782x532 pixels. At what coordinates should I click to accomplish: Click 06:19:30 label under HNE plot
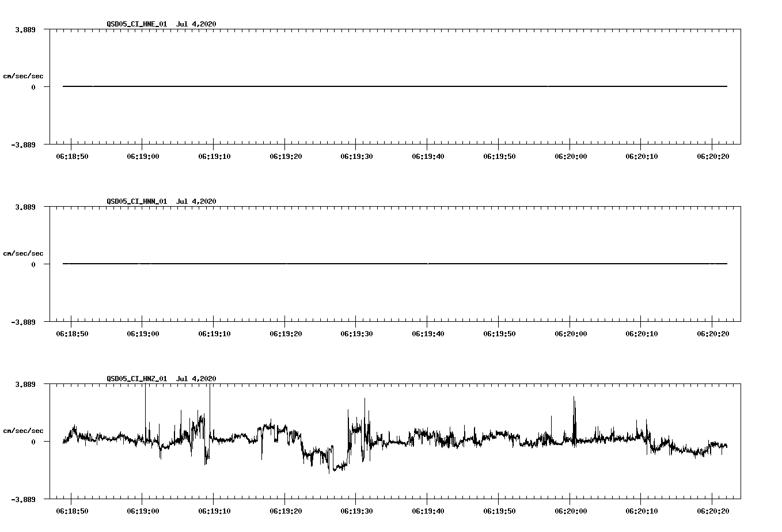tap(356, 157)
